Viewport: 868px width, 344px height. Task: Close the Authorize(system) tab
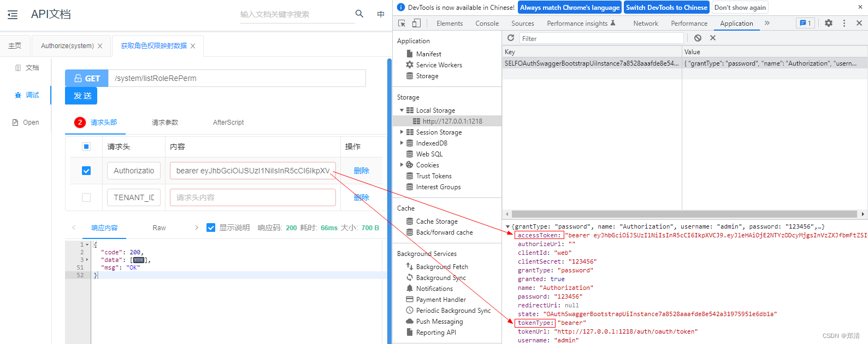pyautogui.click(x=100, y=46)
